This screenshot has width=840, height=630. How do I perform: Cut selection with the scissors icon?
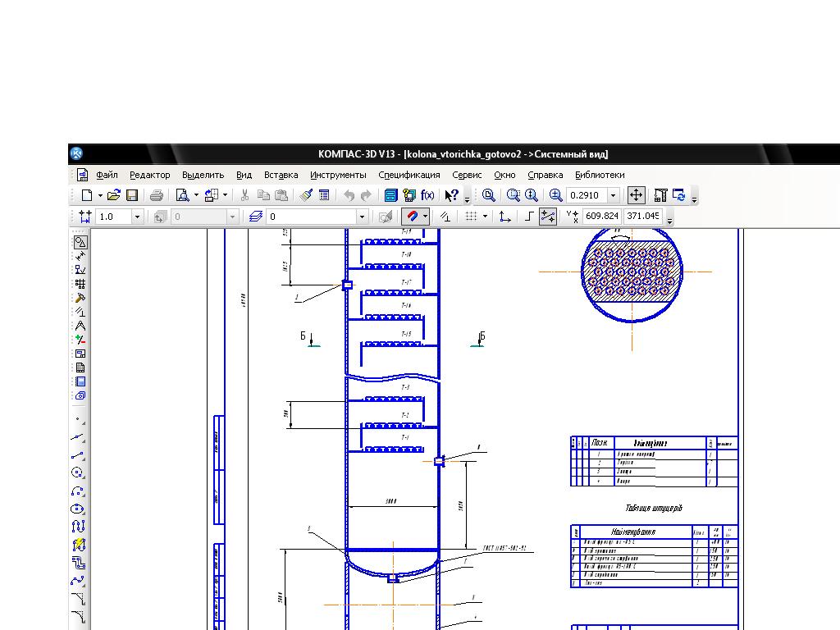244,195
